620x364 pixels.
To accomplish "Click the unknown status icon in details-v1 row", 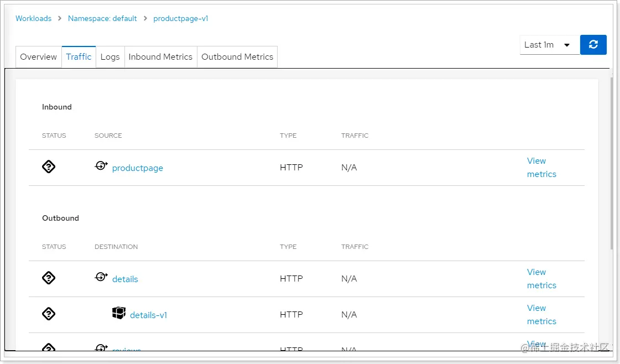I will click(49, 314).
